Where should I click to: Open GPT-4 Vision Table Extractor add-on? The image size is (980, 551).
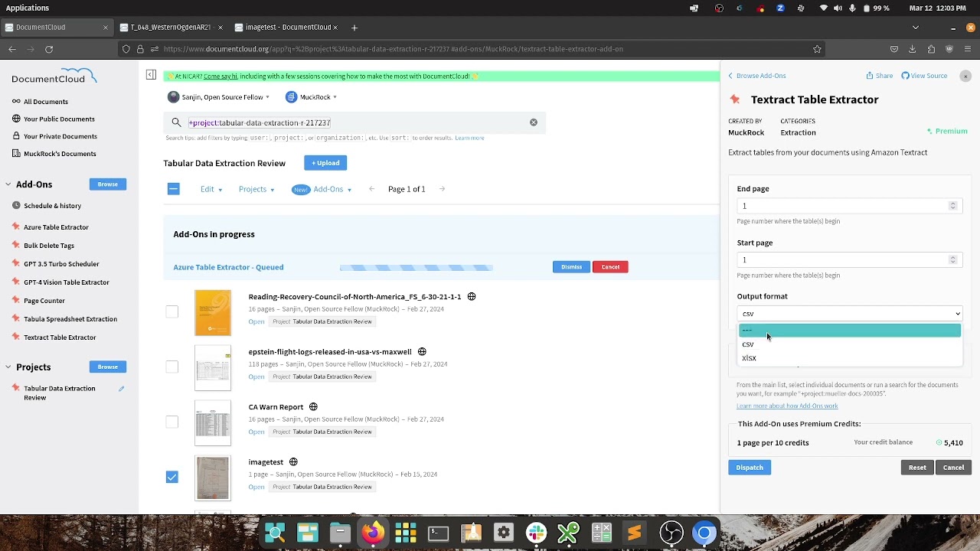tap(67, 282)
